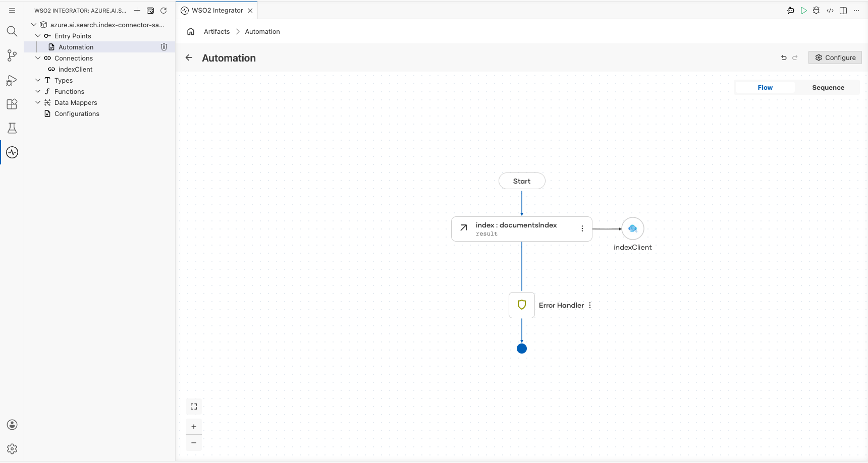Click the Configure button
This screenshot has height=463, width=868.
(835, 57)
